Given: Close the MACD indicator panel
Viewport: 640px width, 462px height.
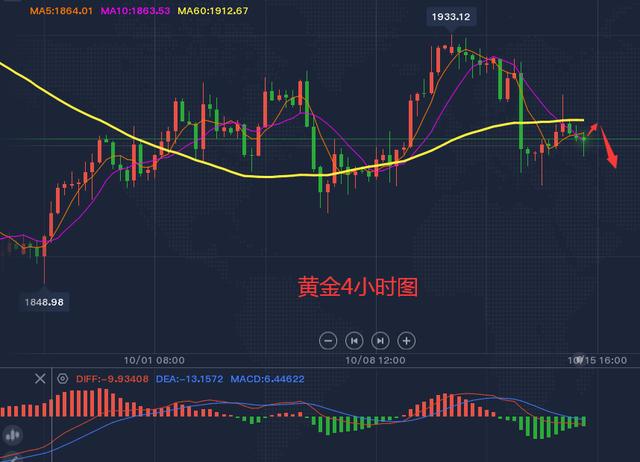Looking at the screenshot, I should pos(40,379).
